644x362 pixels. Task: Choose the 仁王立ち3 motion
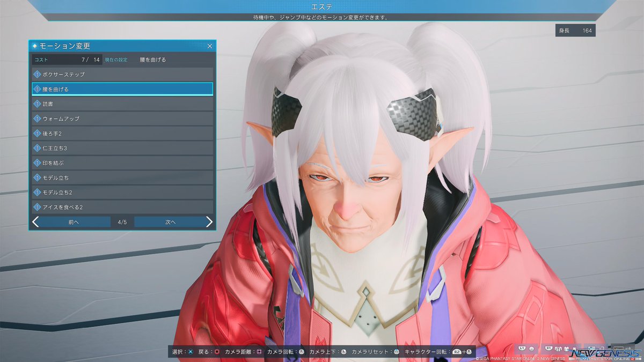pyautogui.click(x=122, y=147)
